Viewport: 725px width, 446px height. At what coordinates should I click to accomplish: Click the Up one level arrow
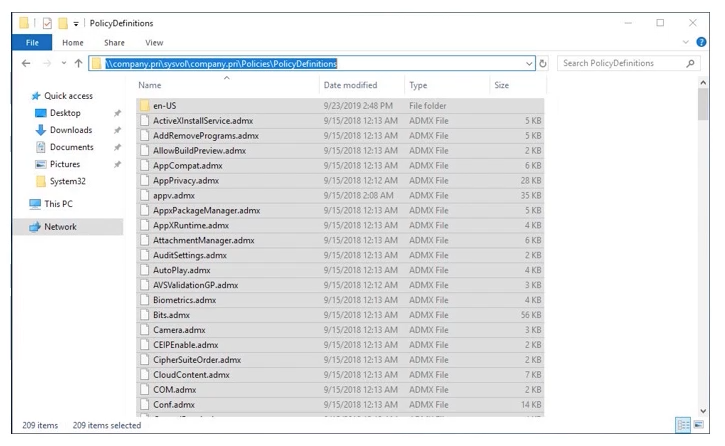click(x=78, y=63)
